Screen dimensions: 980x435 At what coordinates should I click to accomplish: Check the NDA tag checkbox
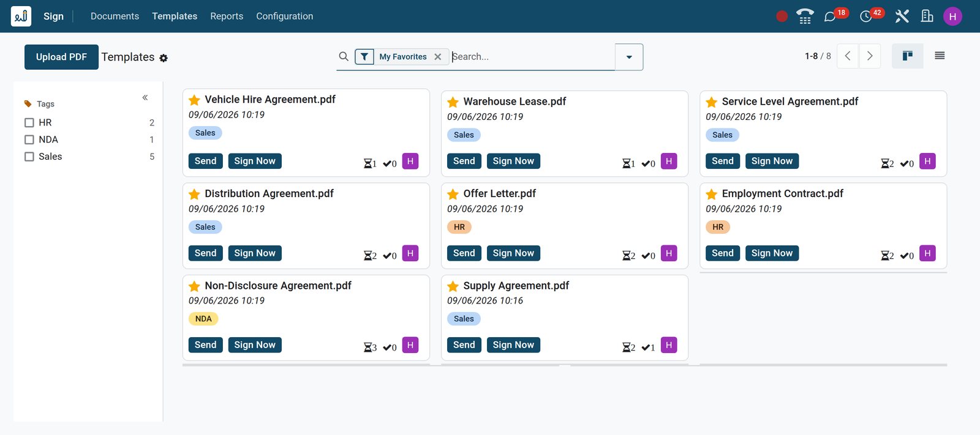(x=29, y=139)
